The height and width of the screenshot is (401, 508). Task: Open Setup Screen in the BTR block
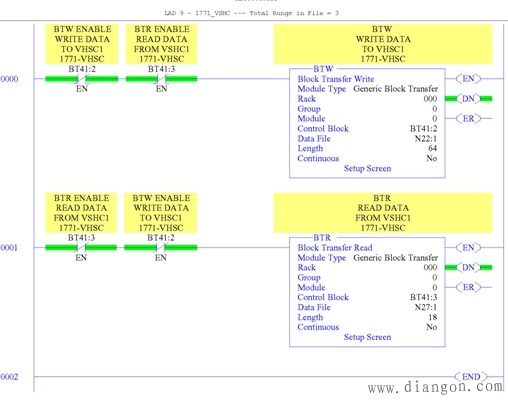click(367, 337)
